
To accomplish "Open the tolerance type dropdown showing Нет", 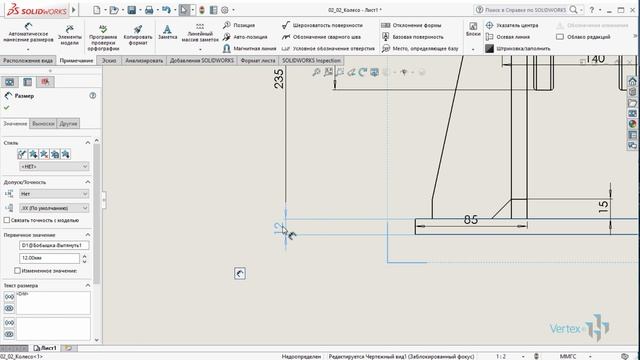I will pos(54,194).
